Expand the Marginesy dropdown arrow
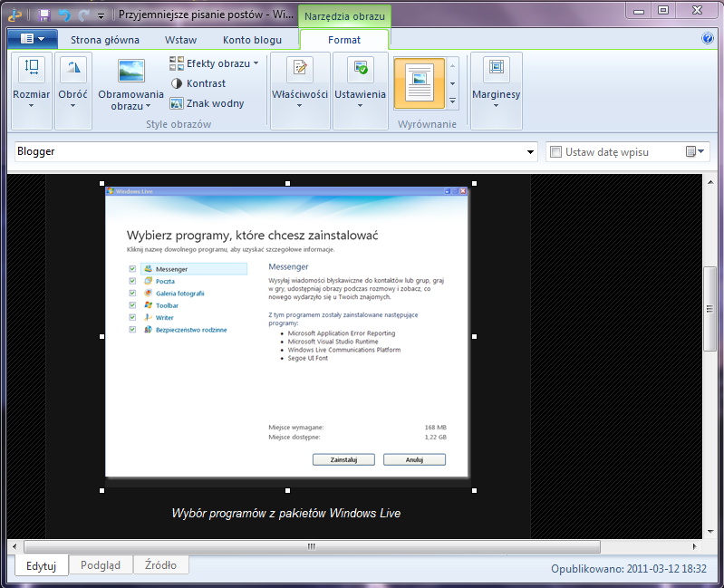 pyautogui.click(x=496, y=106)
